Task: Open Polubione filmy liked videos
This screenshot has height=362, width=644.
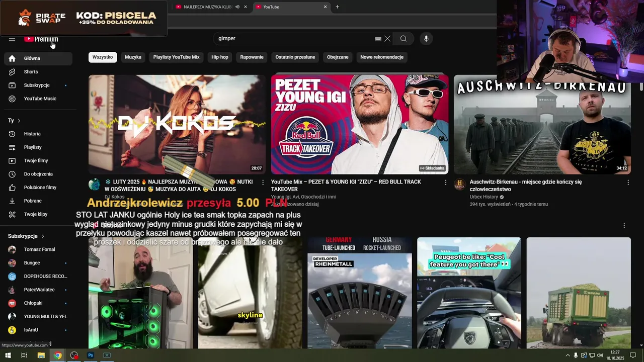Action: pos(38,188)
